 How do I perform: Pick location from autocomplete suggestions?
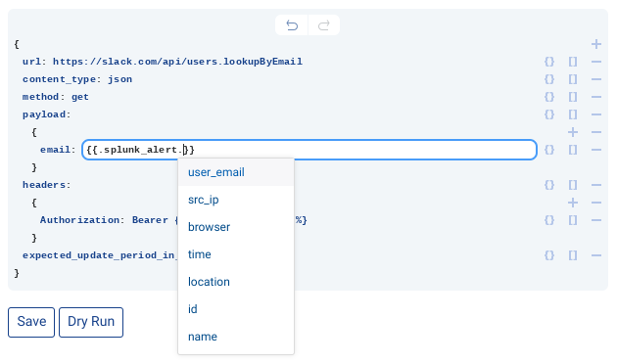[236, 282]
